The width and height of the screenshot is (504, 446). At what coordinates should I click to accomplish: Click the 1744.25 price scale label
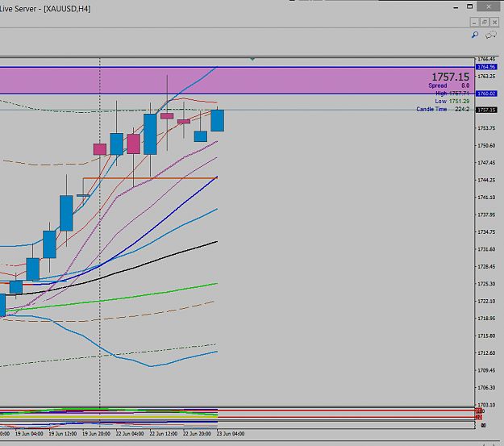[486, 180]
